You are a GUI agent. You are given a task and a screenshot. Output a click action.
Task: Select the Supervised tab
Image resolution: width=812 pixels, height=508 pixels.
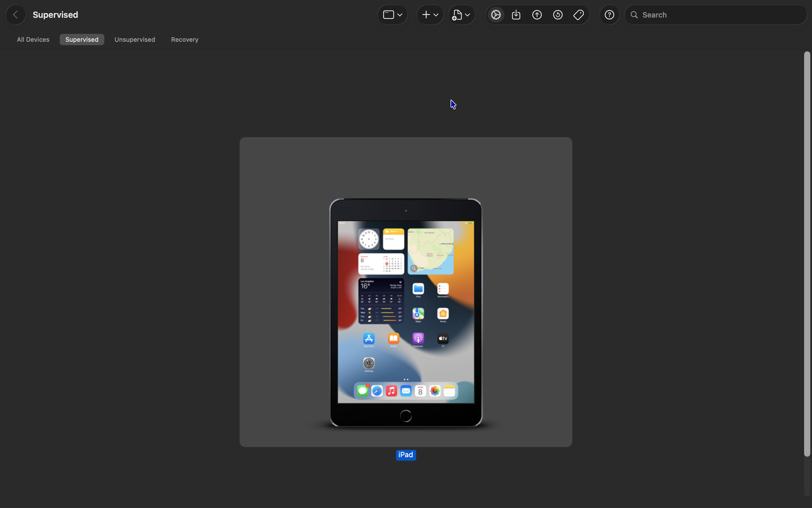pyautogui.click(x=82, y=40)
